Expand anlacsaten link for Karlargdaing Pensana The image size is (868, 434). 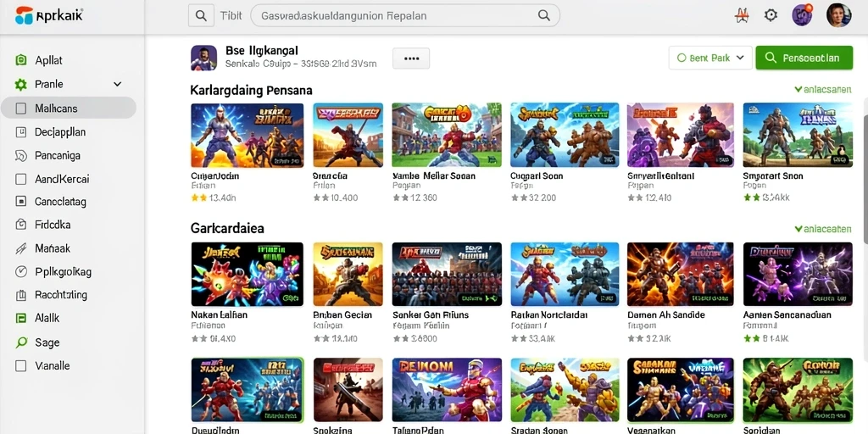pyautogui.click(x=822, y=89)
